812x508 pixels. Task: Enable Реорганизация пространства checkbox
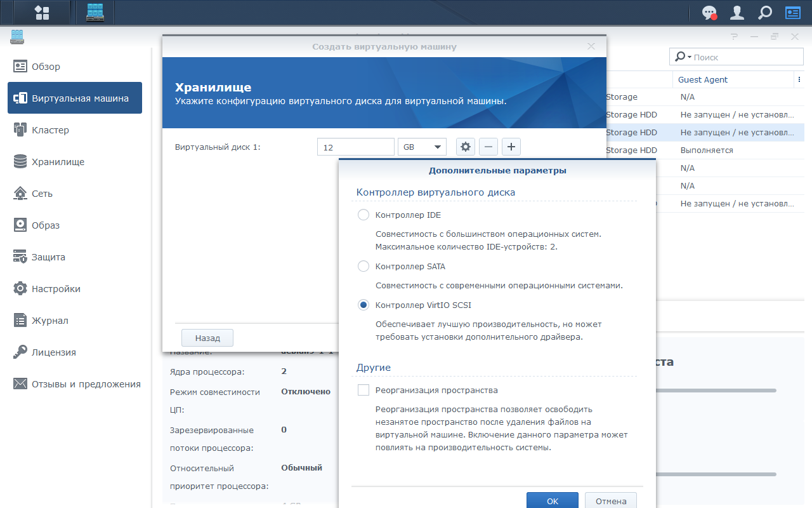click(363, 391)
